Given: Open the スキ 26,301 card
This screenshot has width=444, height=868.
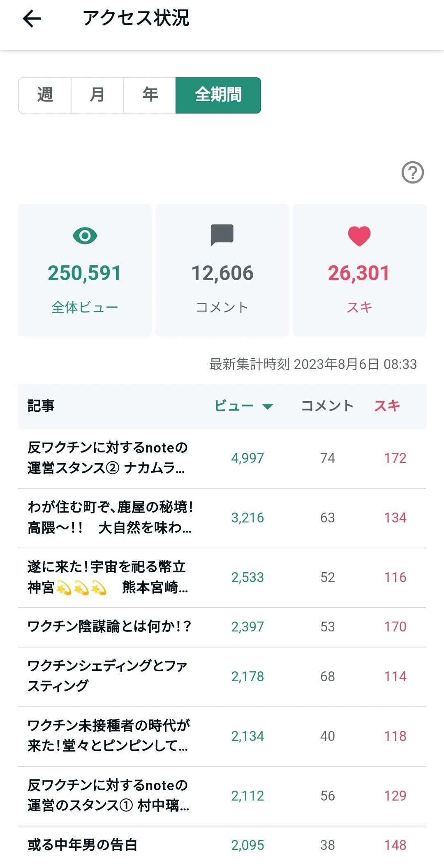Looking at the screenshot, I should (x=359, y=270).
